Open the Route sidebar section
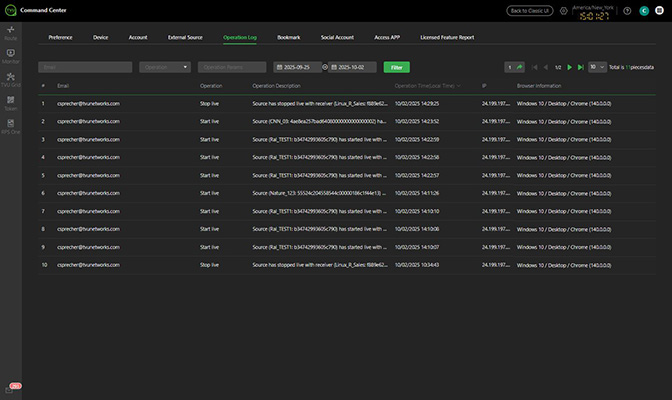Screen dimensions: 672x400 [11, 33]
